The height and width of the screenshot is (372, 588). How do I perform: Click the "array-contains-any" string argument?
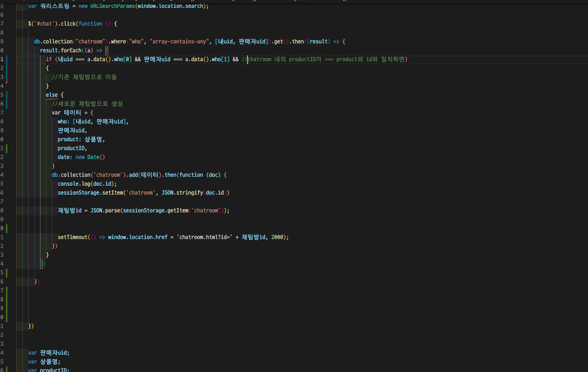180,41
